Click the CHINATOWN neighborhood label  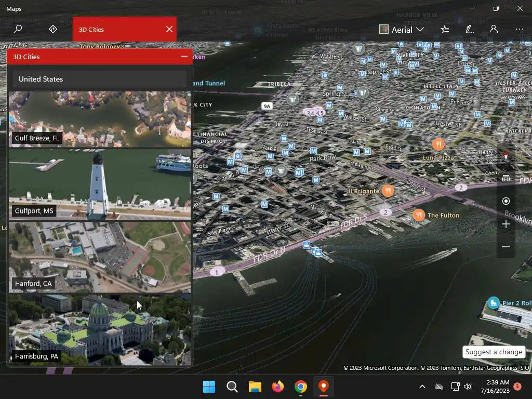tap(423, 108)
